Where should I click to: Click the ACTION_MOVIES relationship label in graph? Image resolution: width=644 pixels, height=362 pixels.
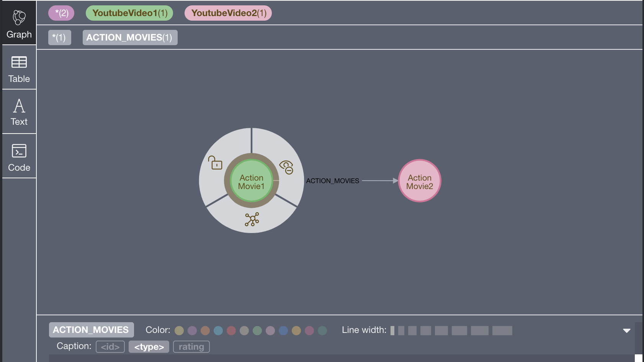pos(333,181)
